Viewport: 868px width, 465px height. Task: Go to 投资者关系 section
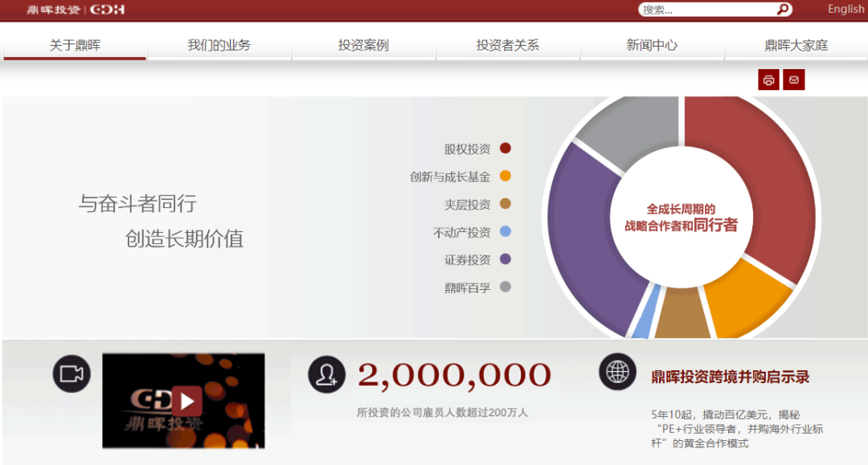[x=507, y=45]
